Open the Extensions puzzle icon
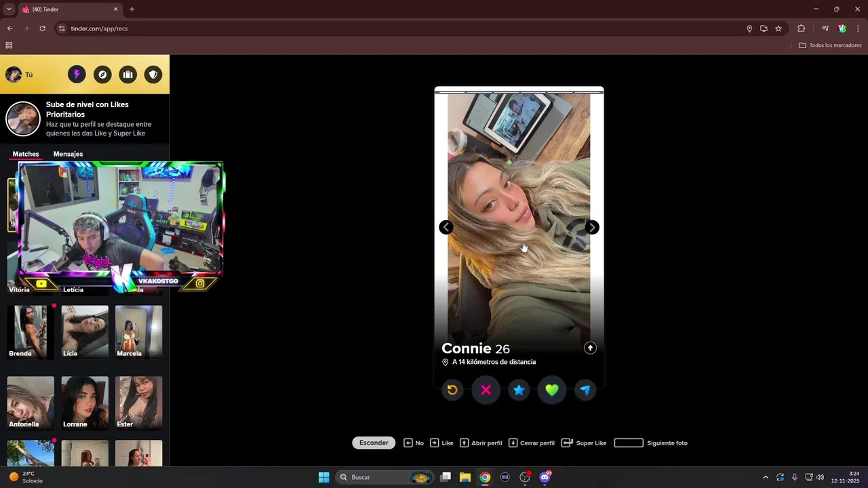The image size is (868, 488). pyautogui.click(x=801, y=28)
